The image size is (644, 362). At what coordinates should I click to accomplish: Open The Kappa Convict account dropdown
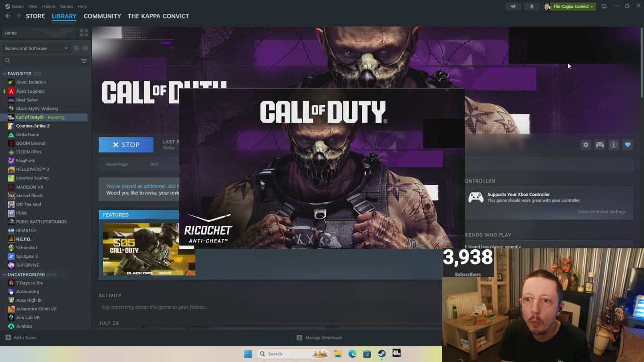[570, 6]
